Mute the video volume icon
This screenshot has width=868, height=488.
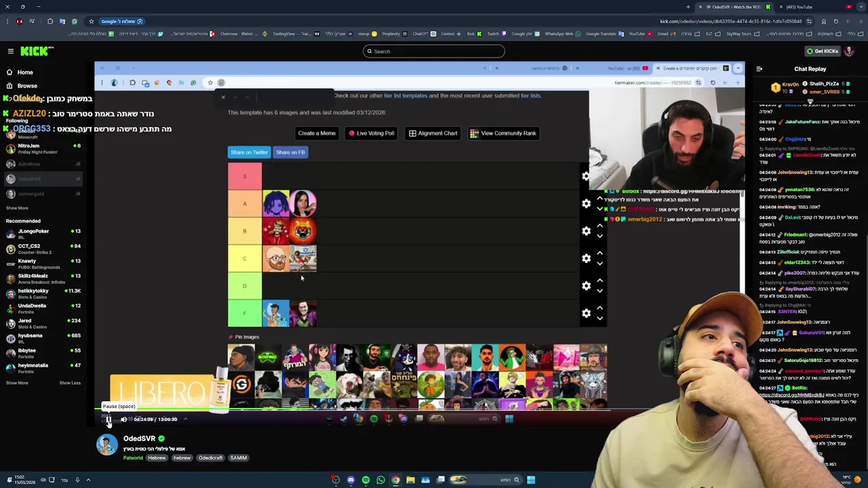pos(123,420)
